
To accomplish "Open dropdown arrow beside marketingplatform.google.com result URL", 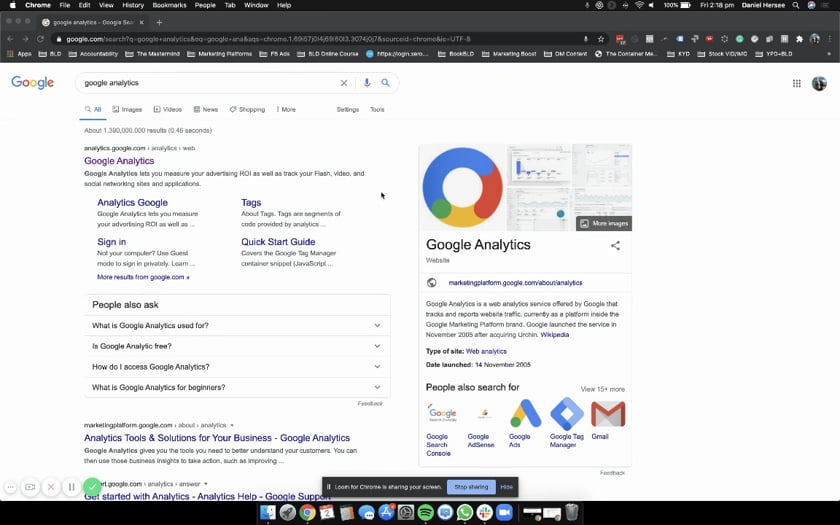I will click(232, 425).
